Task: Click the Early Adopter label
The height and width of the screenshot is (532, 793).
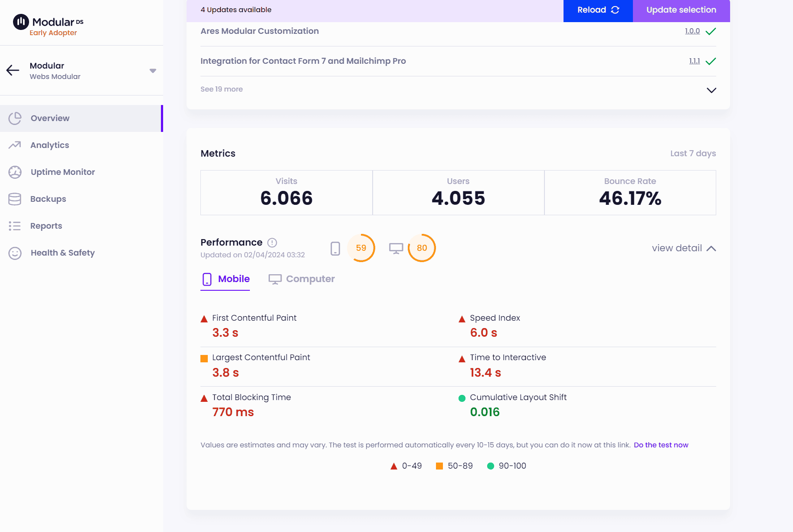Action: click(53, 33)
